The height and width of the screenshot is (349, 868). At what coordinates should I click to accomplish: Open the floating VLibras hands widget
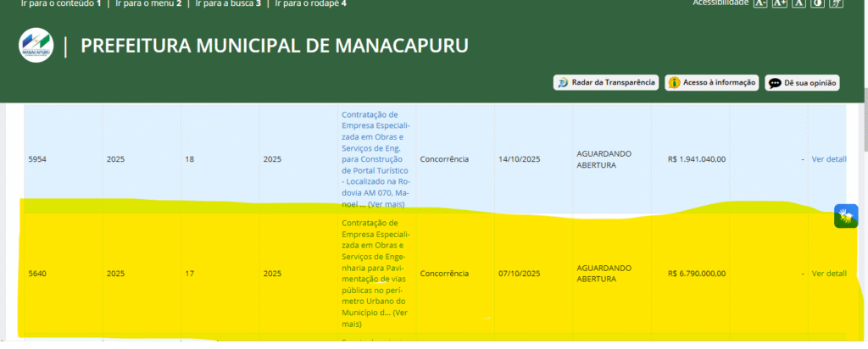(x=845, y=216)
